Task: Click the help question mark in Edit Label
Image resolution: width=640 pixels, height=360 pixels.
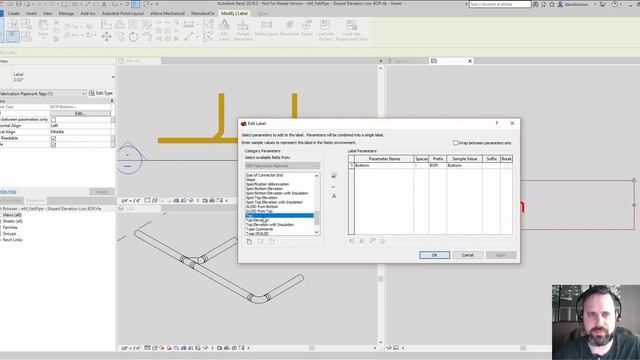Action: coord(497,123)
